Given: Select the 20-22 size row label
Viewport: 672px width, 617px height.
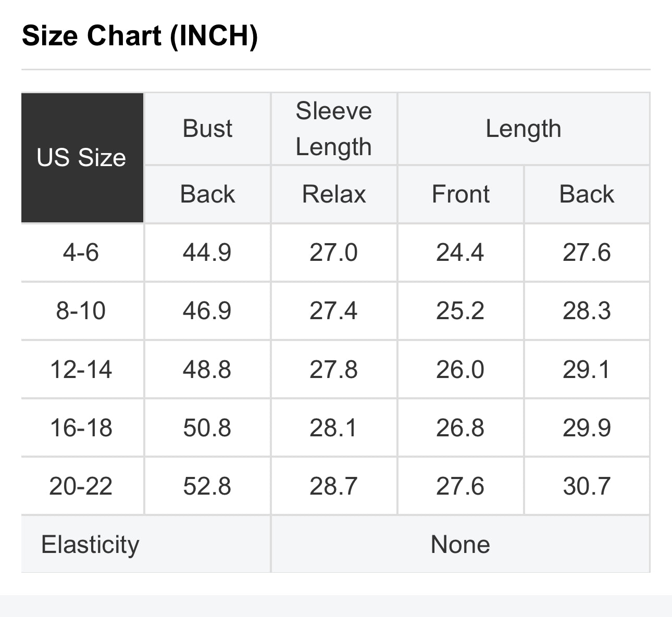Looking at the screenshot, I should point(81,486).
